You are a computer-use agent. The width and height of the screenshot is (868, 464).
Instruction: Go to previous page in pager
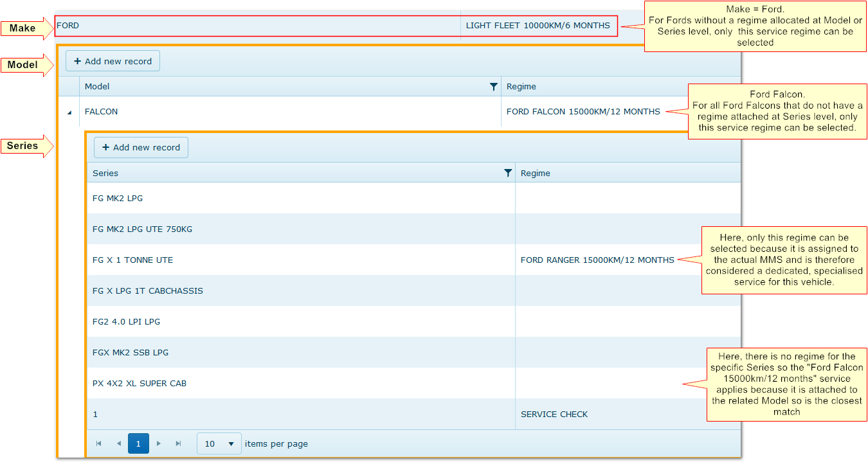(x=118, y=443)
